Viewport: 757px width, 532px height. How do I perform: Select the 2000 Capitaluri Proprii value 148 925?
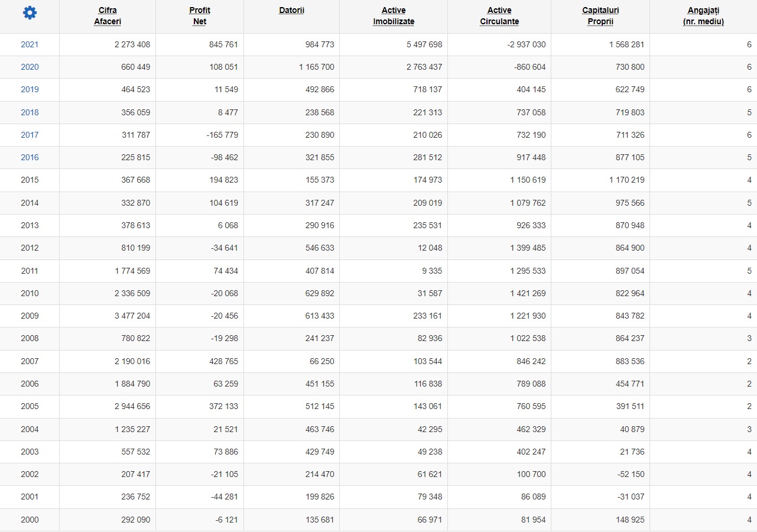(630, 520)
